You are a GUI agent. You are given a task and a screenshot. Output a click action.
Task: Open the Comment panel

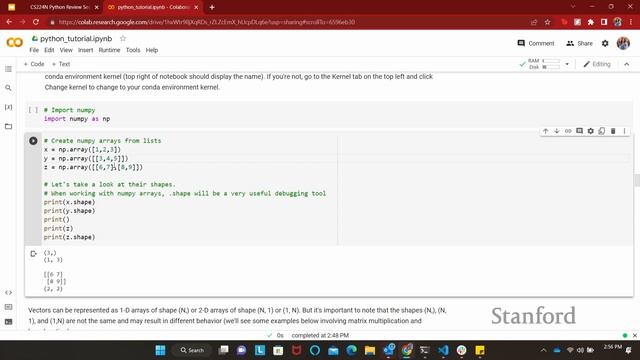tap(536, 43)
